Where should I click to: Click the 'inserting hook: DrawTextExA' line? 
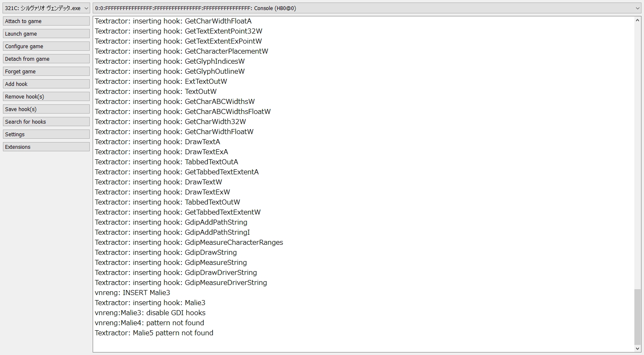(x=161, y=152)
